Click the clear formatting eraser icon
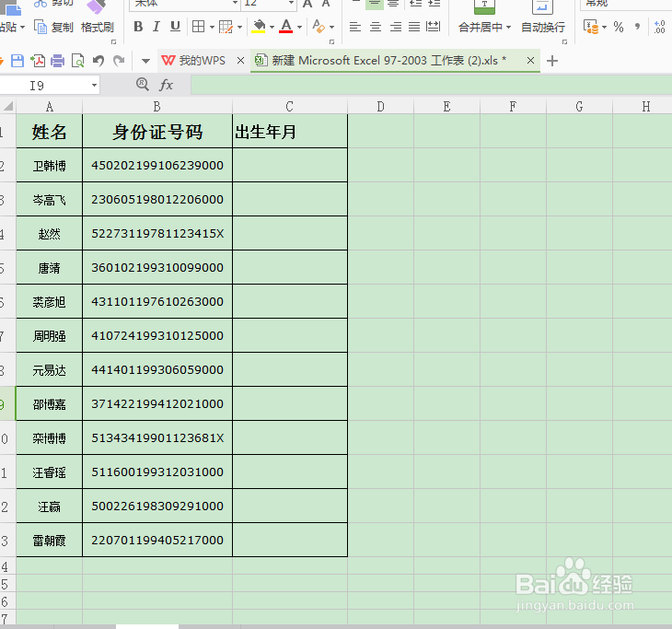672x629 pixels. 319,27
